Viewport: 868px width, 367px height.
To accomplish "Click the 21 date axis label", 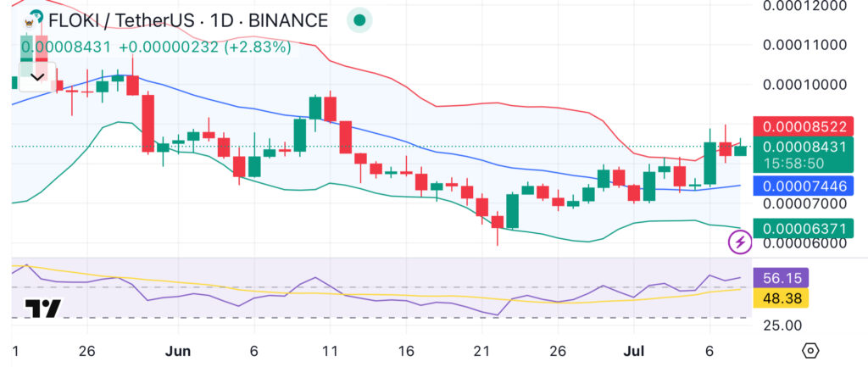I will 481,351.
